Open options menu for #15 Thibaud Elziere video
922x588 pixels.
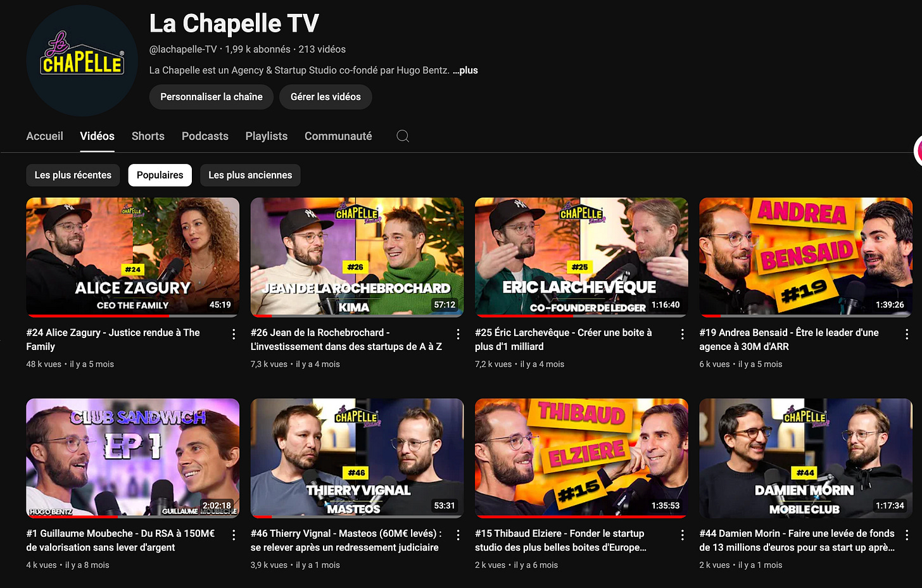click(682, 535)
